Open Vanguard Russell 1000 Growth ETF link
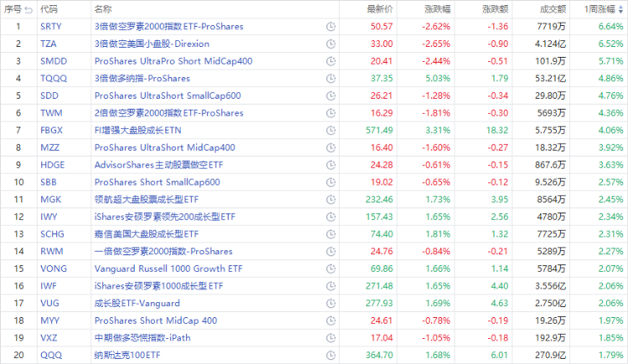The image size is (628, 364). pos(168,269)
